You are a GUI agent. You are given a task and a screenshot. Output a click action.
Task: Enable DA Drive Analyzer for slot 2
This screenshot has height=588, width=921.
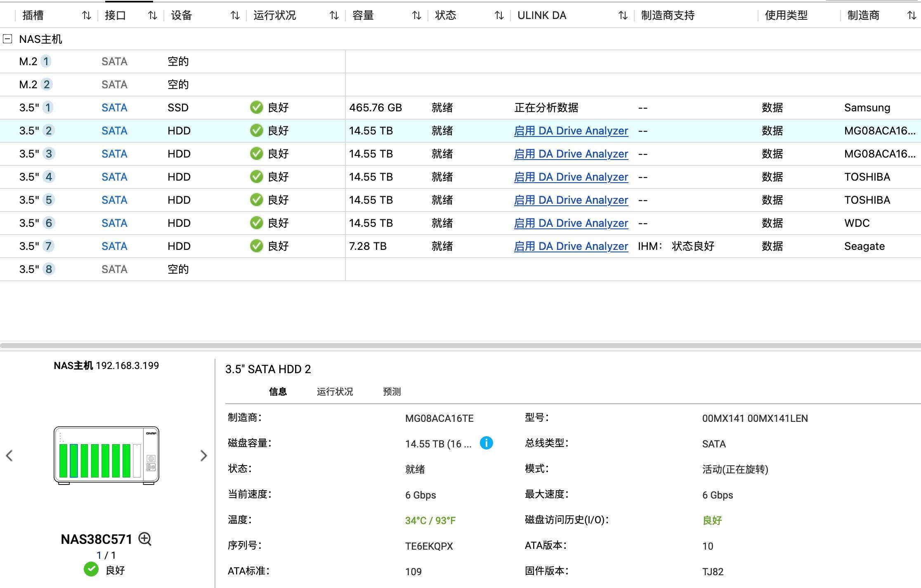pos(571,131)
